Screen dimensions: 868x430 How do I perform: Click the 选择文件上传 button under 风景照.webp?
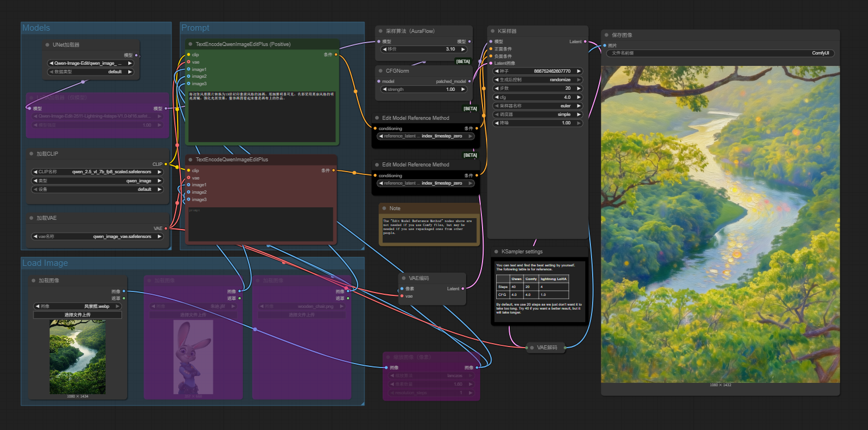click(x=78, y=315)
